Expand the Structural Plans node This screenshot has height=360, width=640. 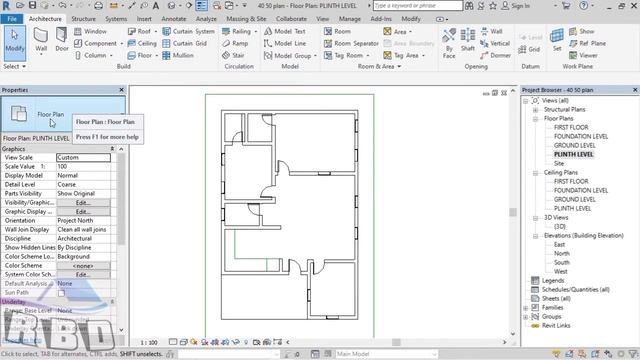536,110
